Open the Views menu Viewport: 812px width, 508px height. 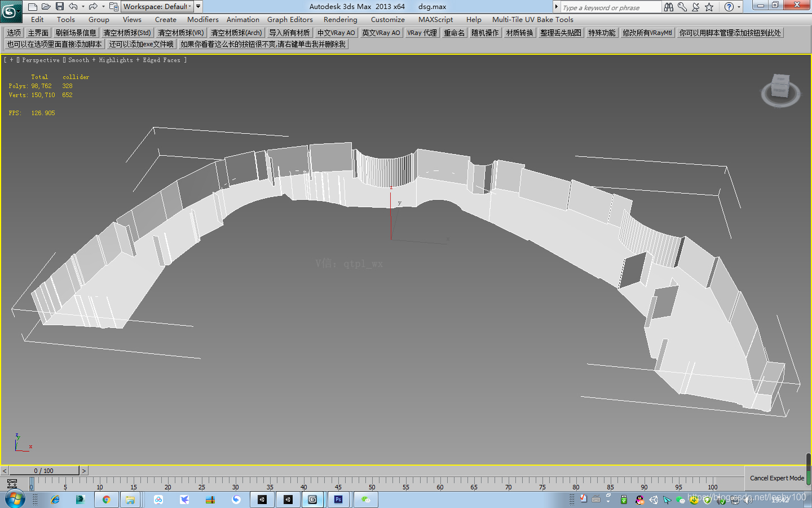tap(132, 20)
